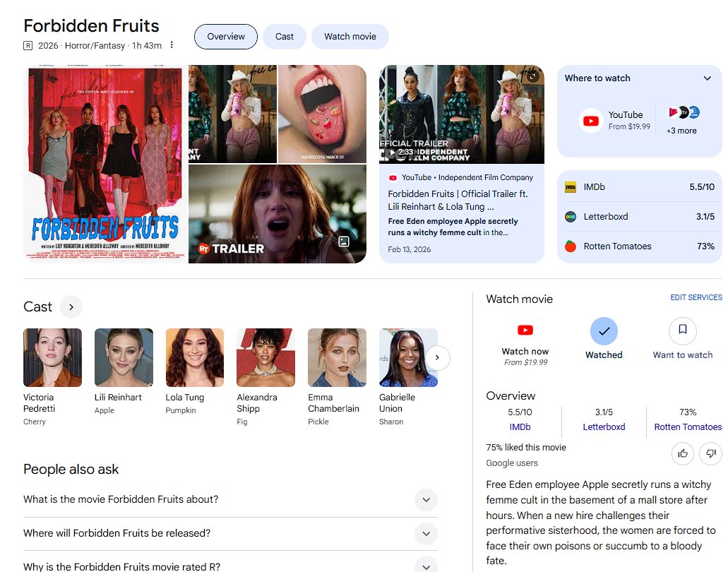
Task: Switch to the Cast tab
Action: (x=284, y=37)
